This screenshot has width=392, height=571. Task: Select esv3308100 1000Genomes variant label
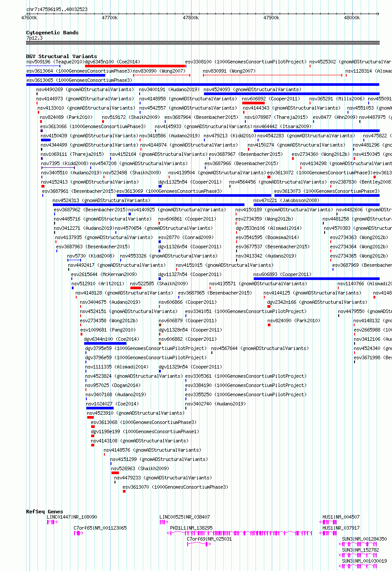(245, 62)
